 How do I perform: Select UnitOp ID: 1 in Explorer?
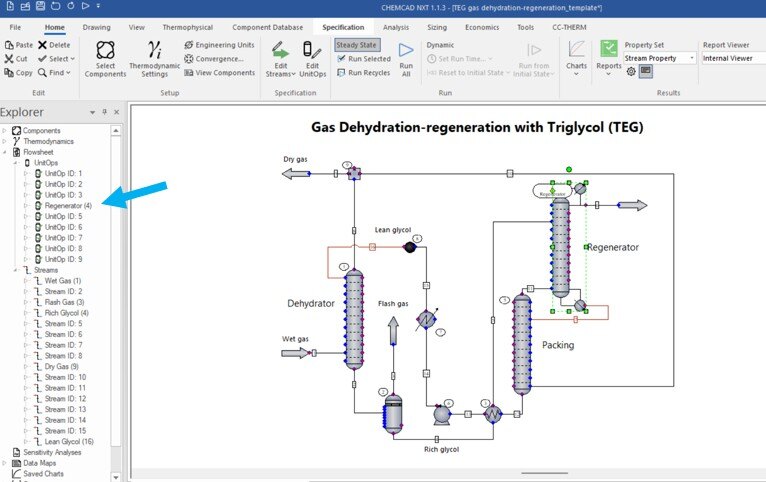[63, 173]
